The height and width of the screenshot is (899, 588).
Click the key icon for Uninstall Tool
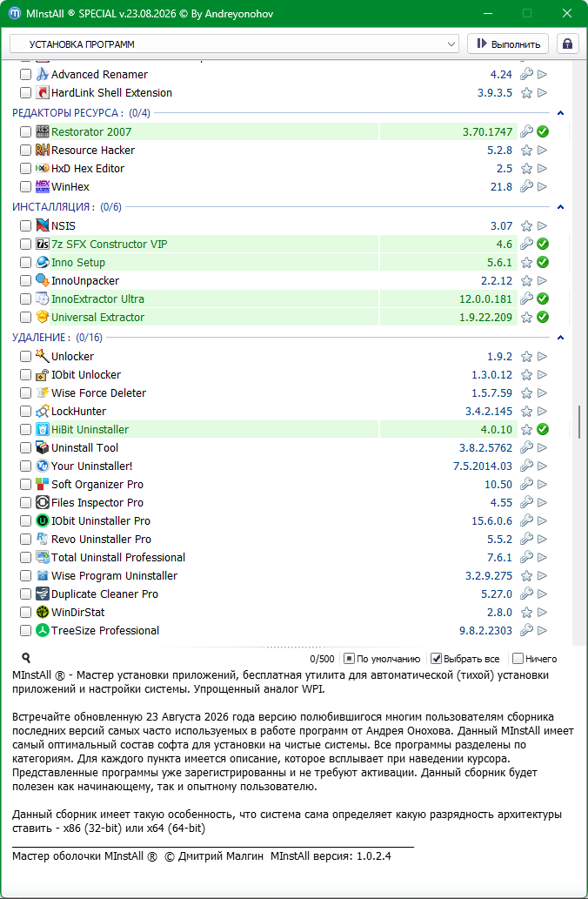coord(526,447)
